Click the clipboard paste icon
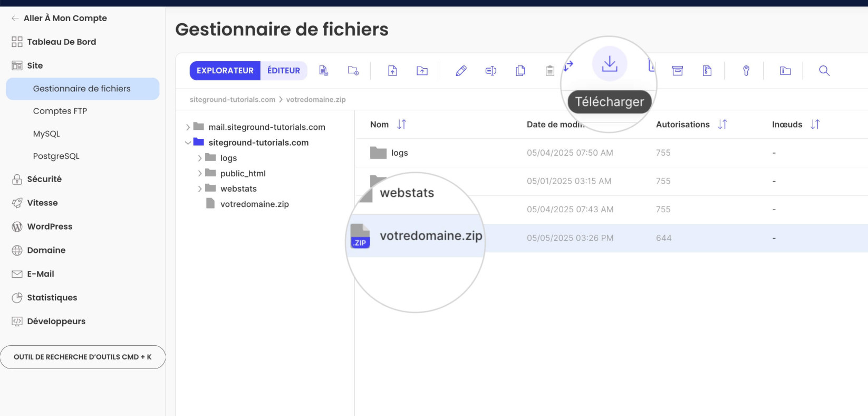This screenshot has width=868, height=416. click(x=549, y=71)
